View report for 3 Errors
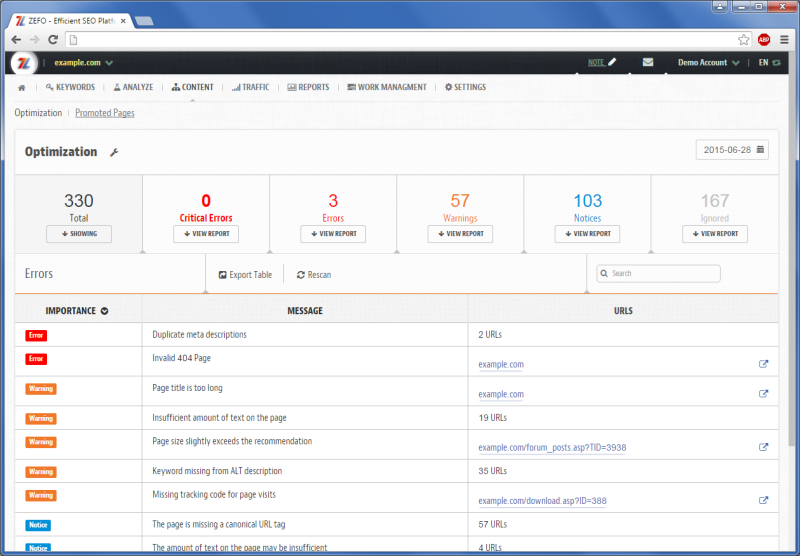The width and height of the screenshot is (800, 556). [333, 234]
